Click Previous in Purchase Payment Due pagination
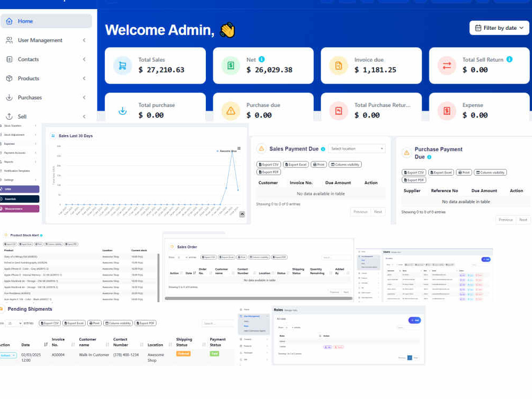532x399 pixels. point(505,220)
